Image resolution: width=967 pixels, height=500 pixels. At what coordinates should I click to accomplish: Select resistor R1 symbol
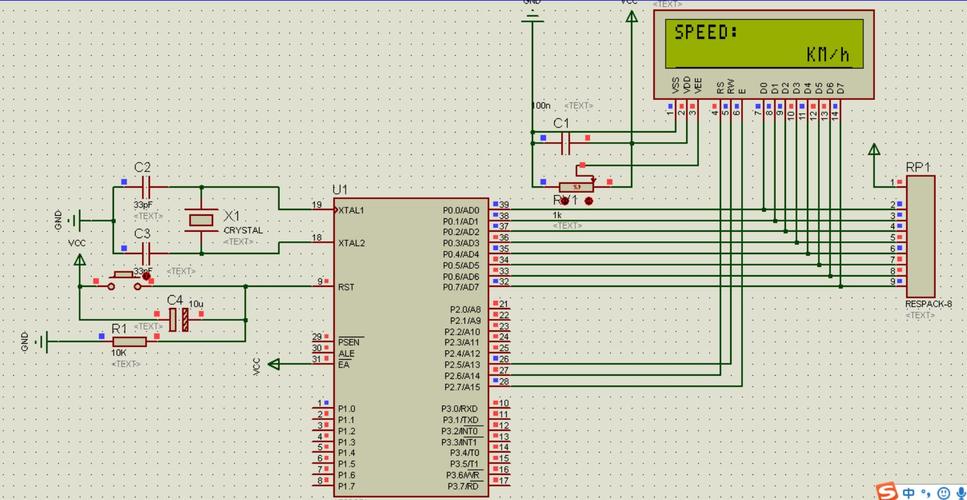coord(129,342)
